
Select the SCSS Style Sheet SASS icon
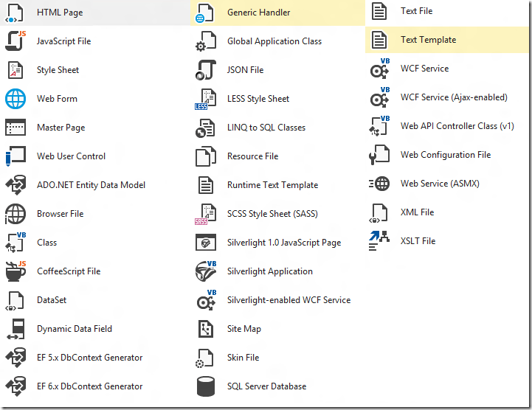point(205,214)
